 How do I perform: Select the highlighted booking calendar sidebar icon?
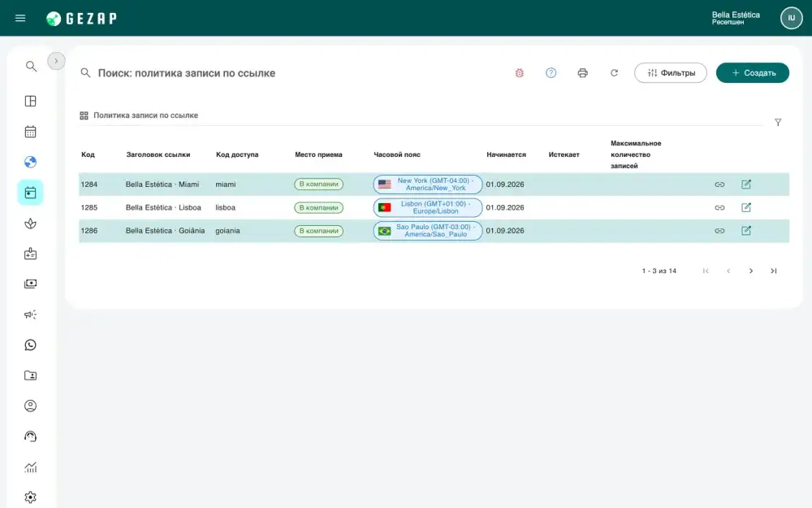click(x=31, y=193)
